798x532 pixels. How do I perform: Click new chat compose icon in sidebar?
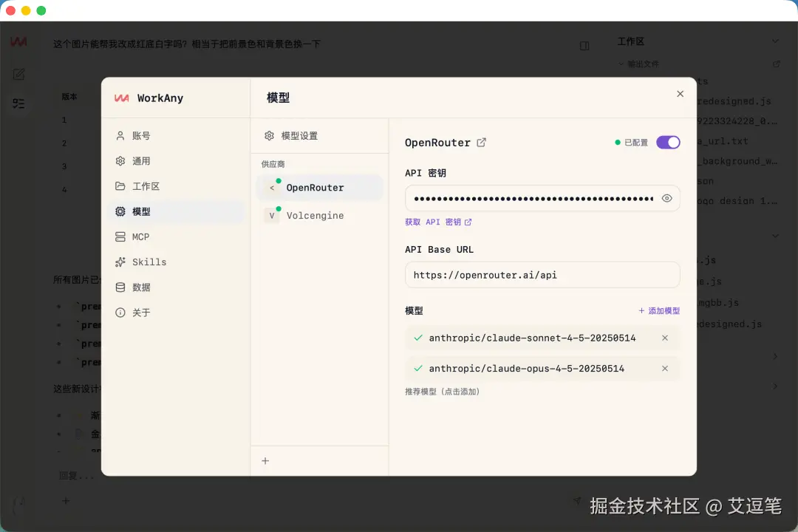click(x=18, y=75)
